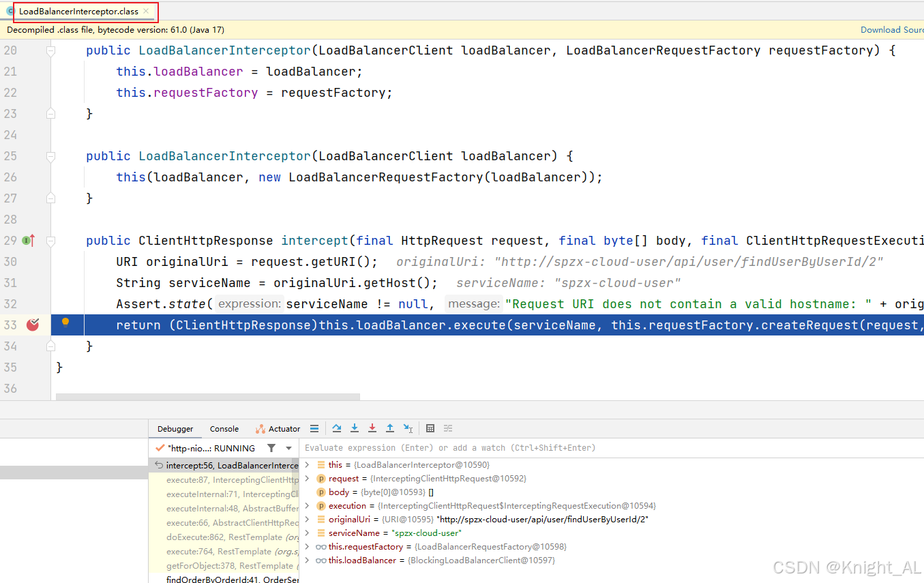Select the intercept:56 stack frame
The height and width of the screenshot is (583, 924).
224,465
